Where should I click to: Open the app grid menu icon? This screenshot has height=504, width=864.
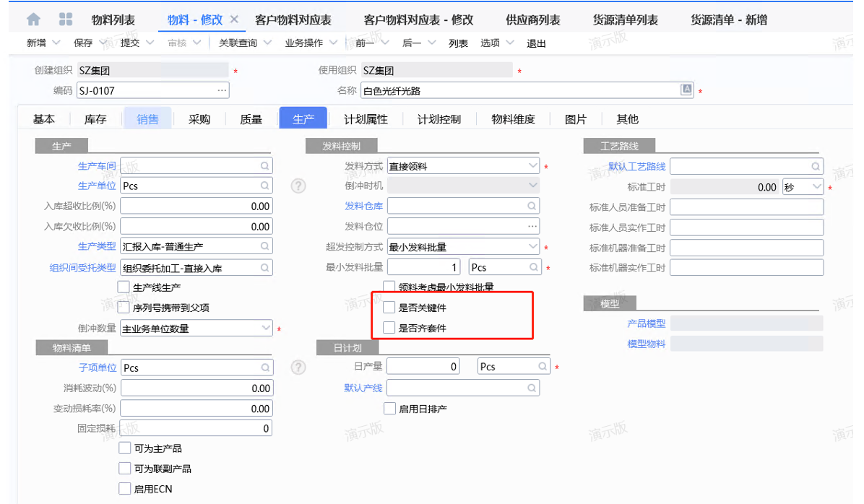(x=65, y=19)
